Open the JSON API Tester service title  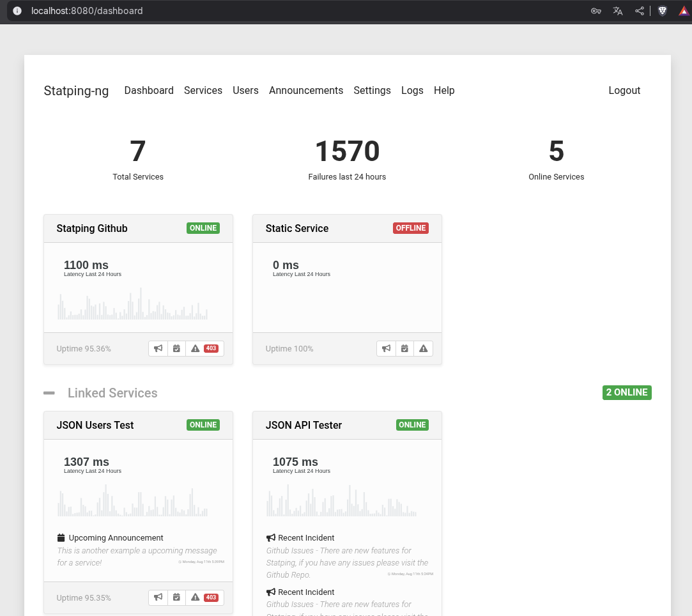pyautogui.click(x=304, y=425)
